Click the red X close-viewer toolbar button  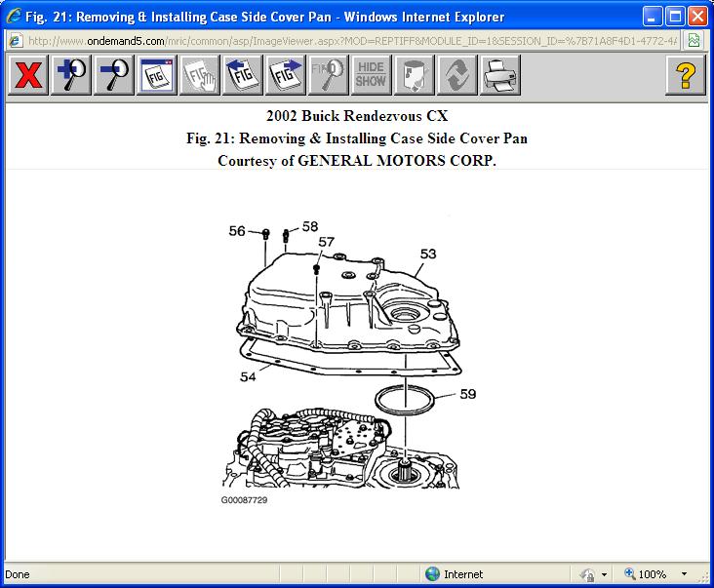[27, 75]
